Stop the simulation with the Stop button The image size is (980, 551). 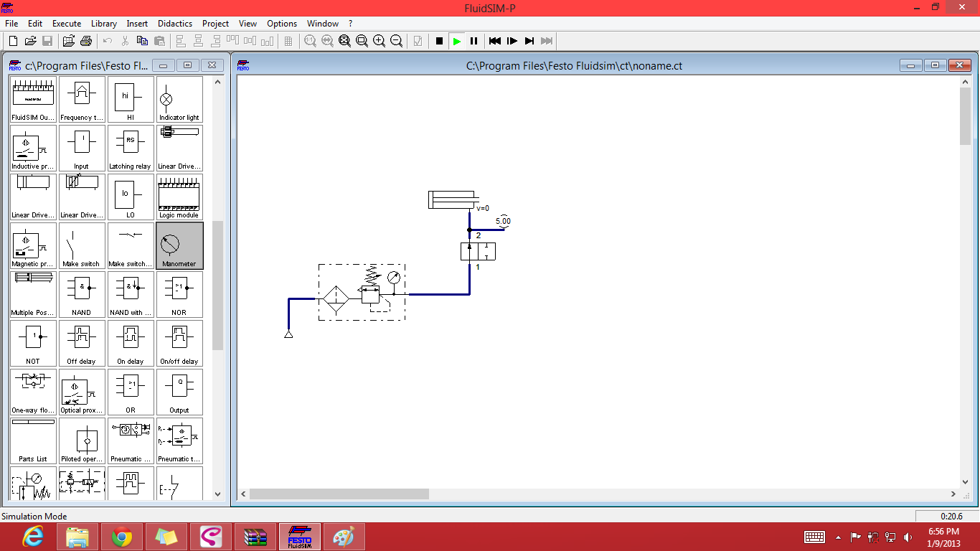point(439,41)
